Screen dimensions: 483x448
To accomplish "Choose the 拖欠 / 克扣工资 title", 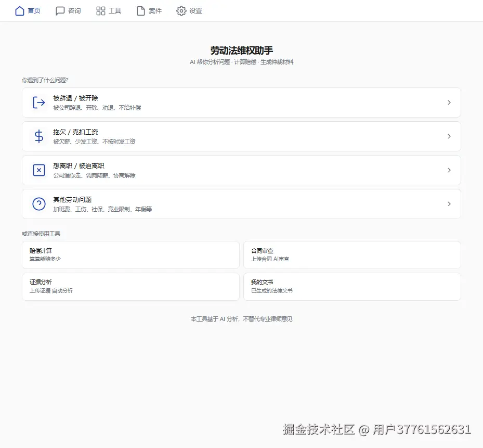I will tap(75, 132).
